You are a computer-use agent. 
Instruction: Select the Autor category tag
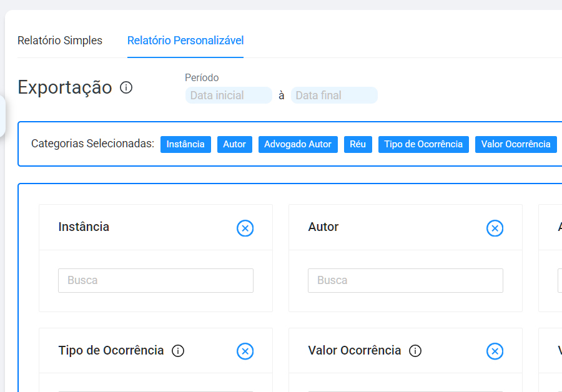234,144
